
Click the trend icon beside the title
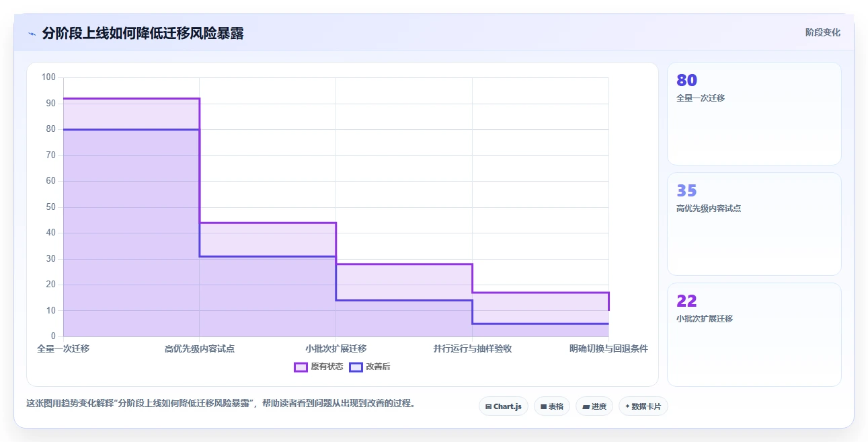32,34
